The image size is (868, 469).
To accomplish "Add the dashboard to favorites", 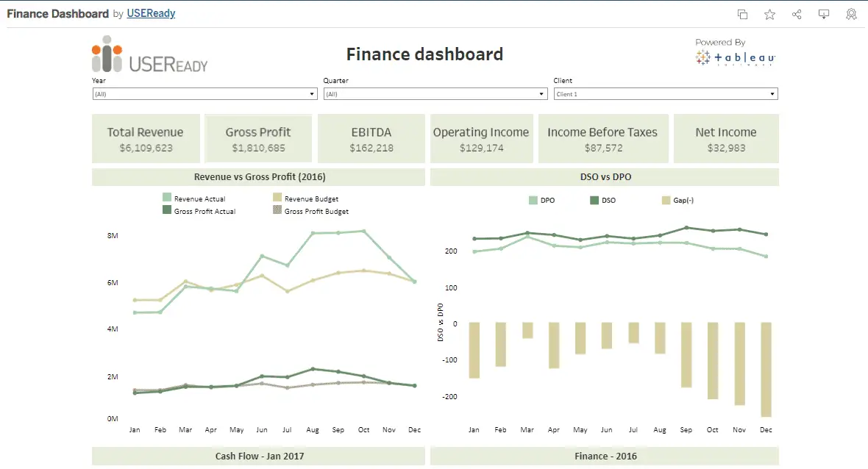I will [769, 14].
